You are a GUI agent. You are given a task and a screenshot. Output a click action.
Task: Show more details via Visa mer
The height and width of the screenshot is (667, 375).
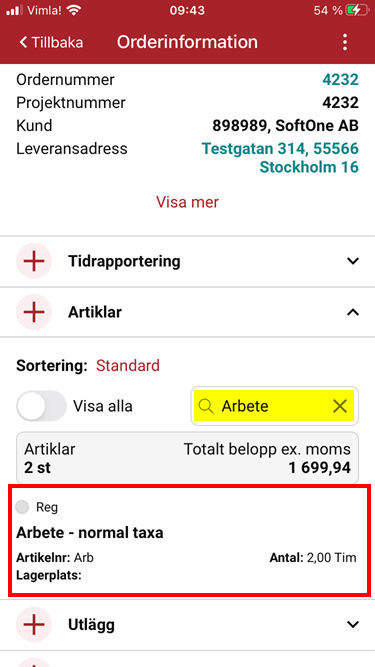coord(187,202)
